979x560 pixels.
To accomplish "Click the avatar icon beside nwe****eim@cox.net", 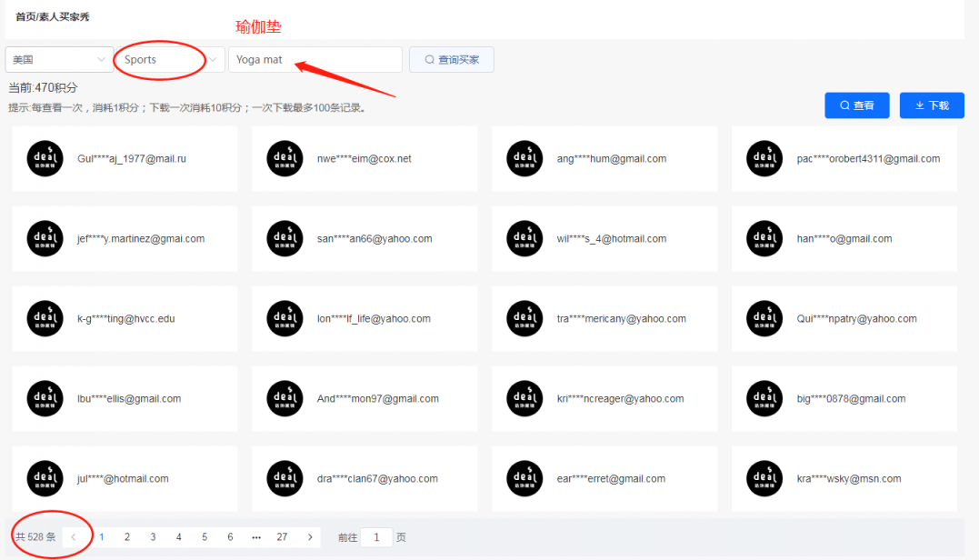I will tap(285, 158).
